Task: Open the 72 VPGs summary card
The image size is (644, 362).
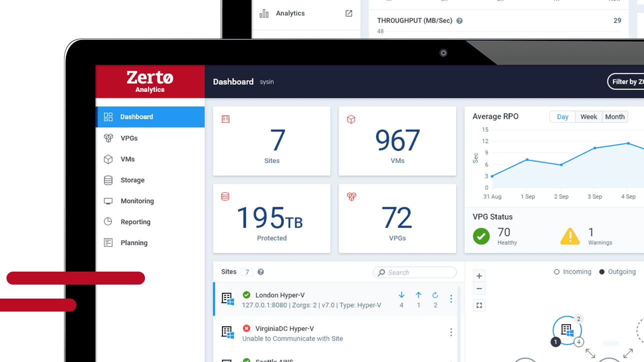Action: 397,218
